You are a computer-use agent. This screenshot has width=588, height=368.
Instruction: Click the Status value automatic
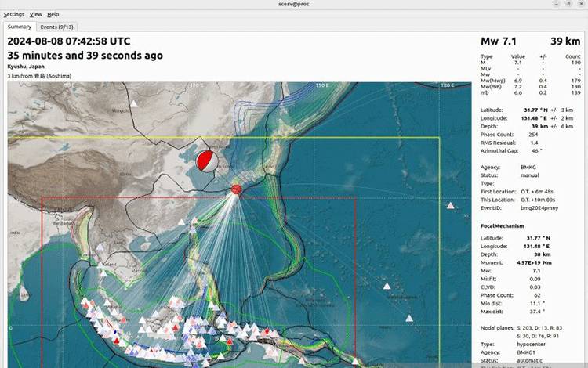529,360
